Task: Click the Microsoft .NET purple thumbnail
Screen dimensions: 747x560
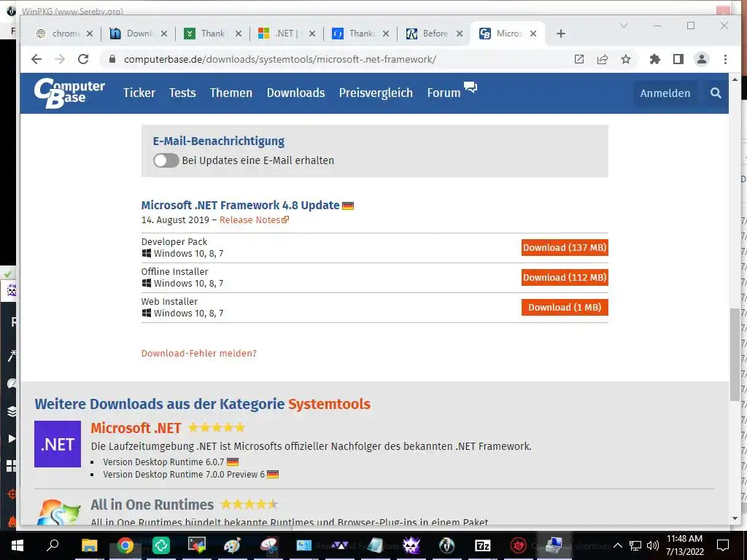Action: point(58,444)
